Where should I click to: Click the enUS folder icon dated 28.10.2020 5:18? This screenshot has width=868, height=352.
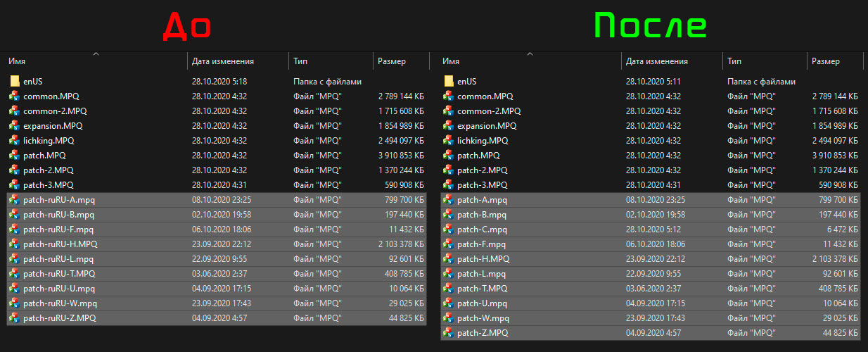[x=15, y=82]
